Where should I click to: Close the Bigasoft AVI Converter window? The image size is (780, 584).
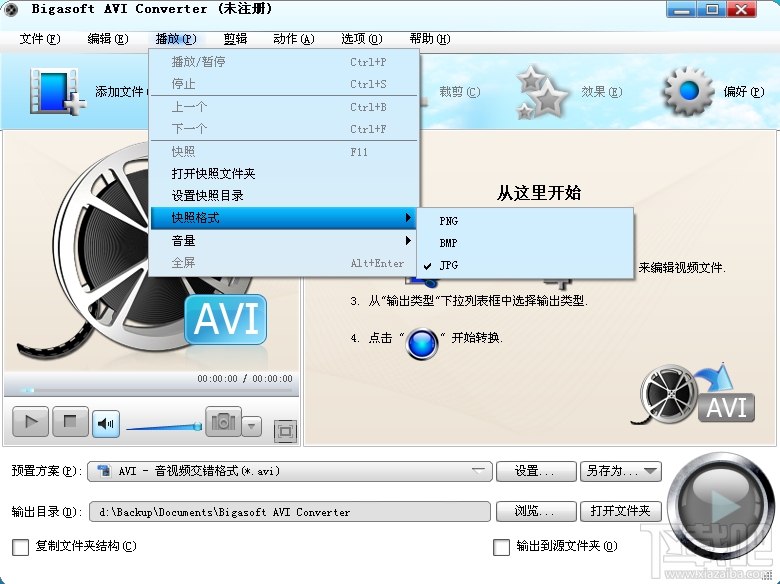coord(742,9)
